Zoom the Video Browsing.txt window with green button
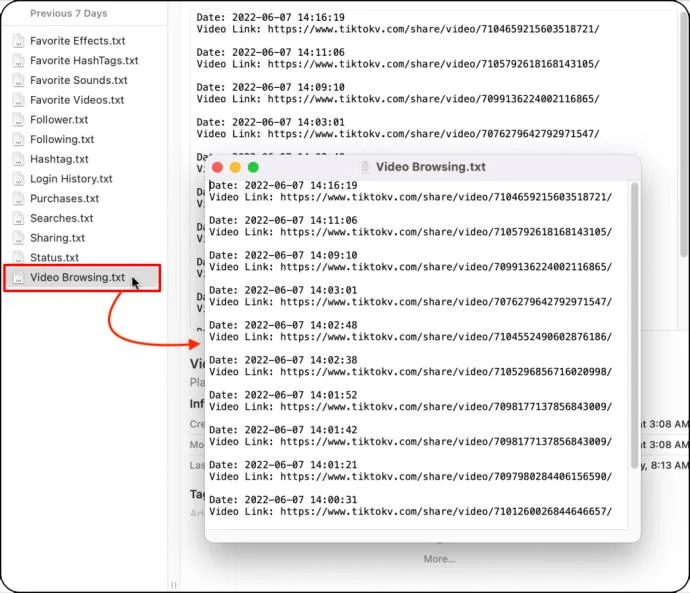The image size is (690, 593). [253, 167]
